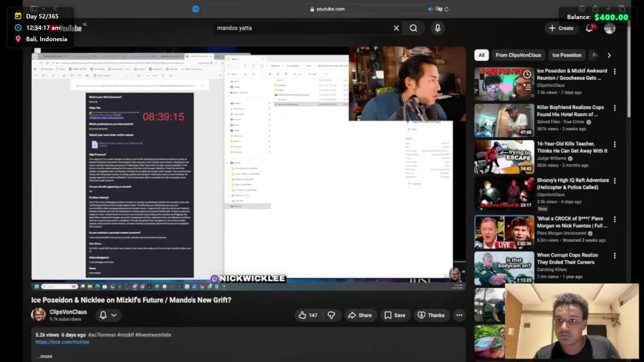Screen dimensions: 644x362
Task: Dislike the video with thumbs down
Action: (x=331, y=315)
